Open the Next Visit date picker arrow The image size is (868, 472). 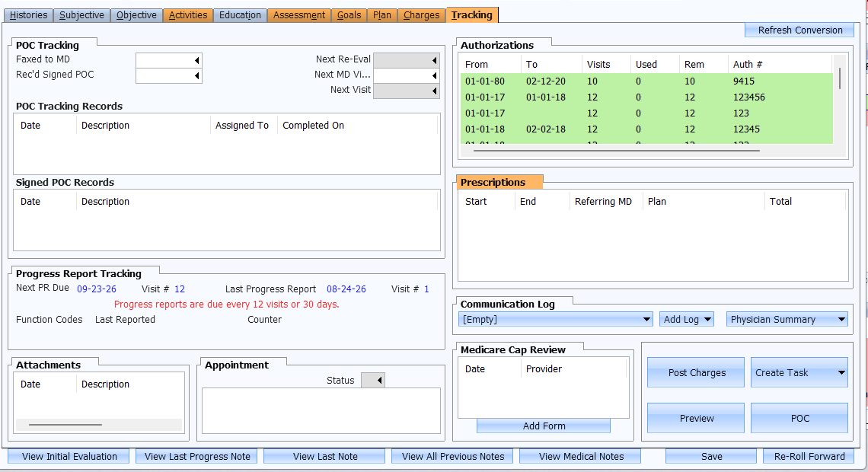coord(435,91)
